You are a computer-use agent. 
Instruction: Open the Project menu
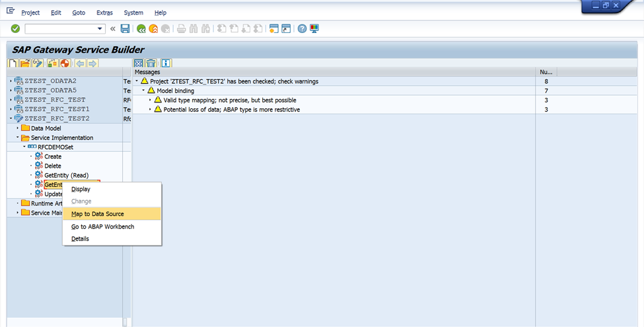point(30,13)
